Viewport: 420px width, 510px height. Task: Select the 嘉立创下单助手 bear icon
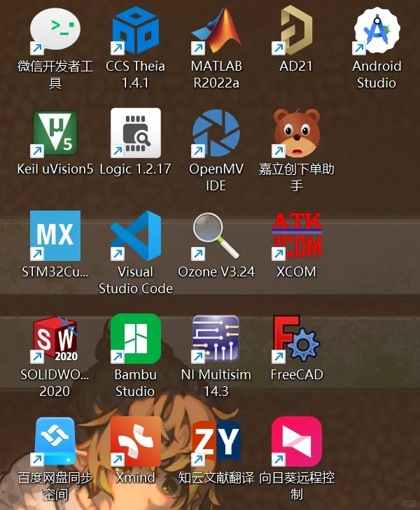(x=296, y=134)
